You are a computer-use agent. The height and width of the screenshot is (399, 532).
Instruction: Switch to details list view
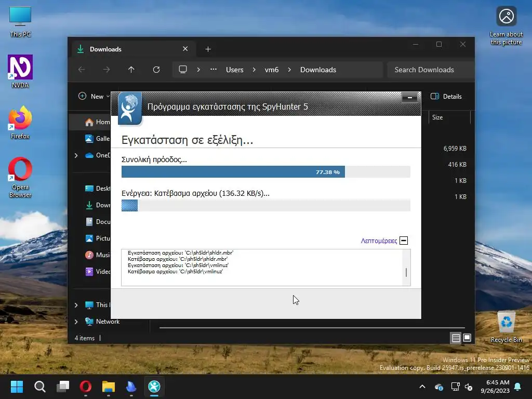tap(456, 338)
